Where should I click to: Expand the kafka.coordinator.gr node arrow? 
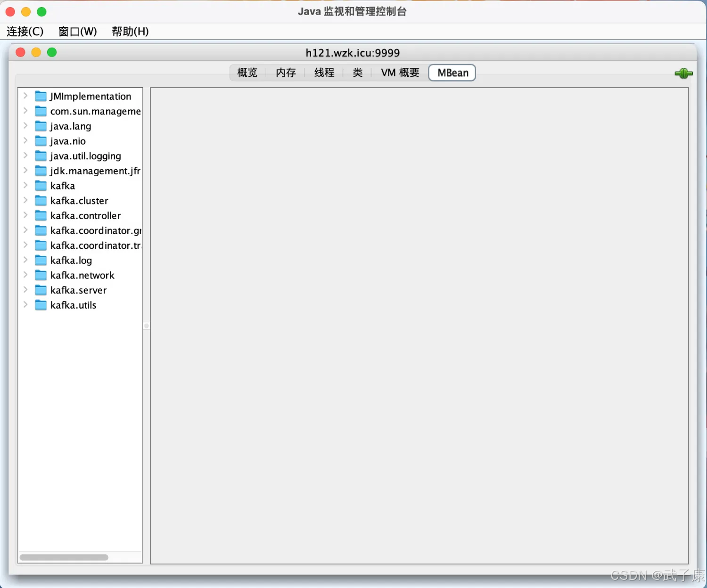(x=25, y=230)
